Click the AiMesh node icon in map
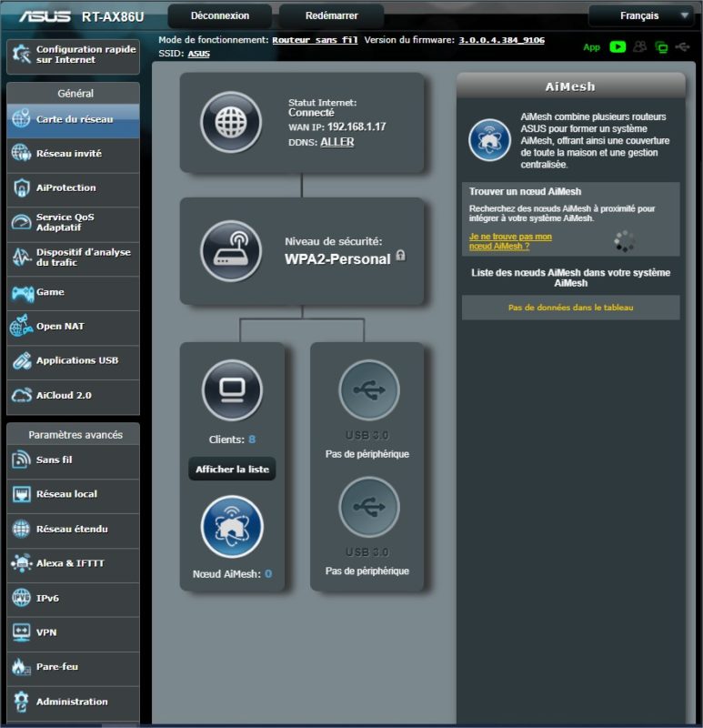Screen dimensions: 703x728 tap(232, 527)
